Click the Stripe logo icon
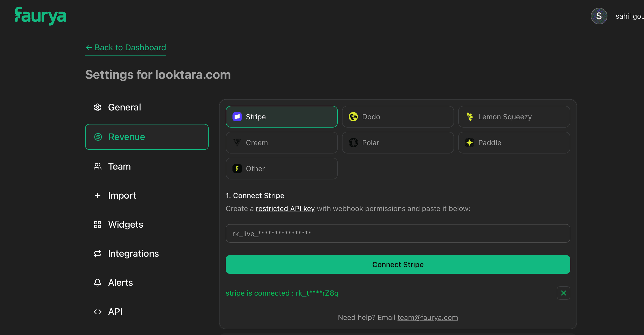This screenshot has height=335, width=644. point(237,117)
